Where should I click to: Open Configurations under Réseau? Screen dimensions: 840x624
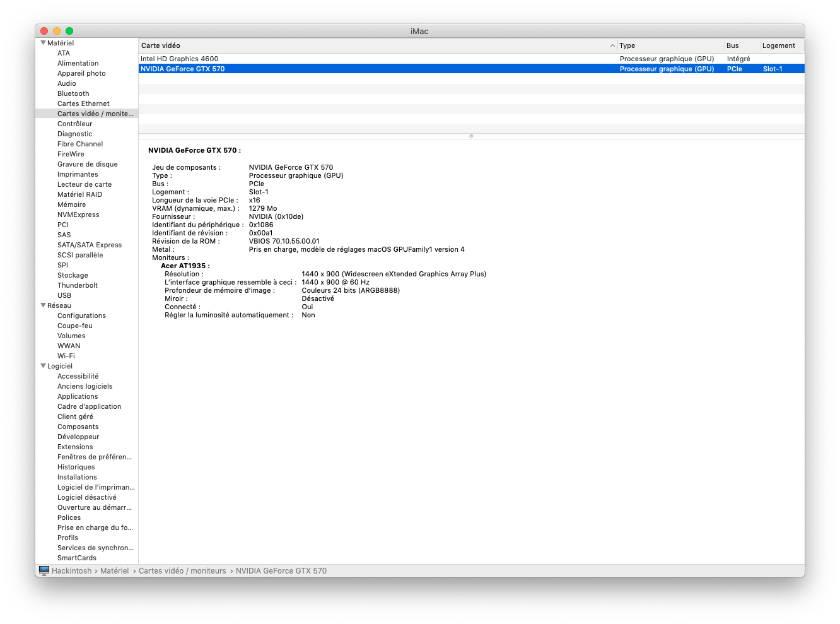81,315
